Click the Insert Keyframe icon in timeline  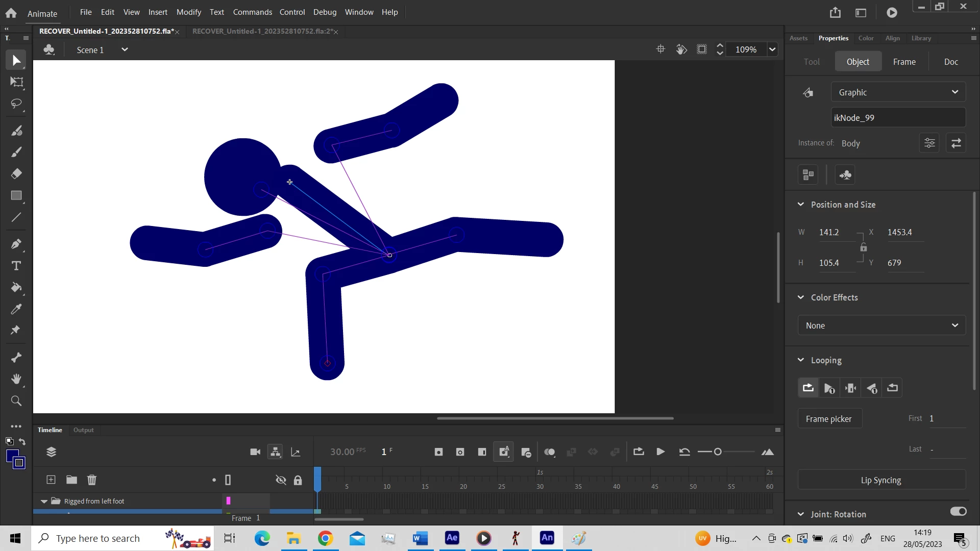tap(438, 452)
